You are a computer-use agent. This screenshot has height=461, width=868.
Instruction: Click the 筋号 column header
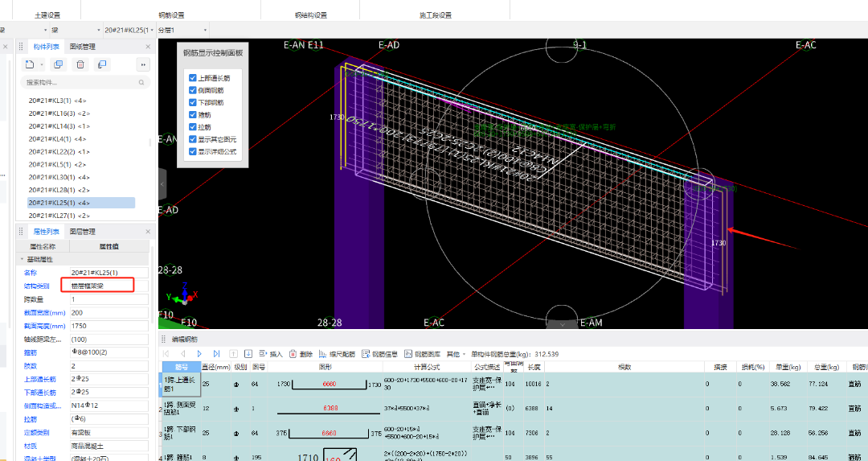182,367
